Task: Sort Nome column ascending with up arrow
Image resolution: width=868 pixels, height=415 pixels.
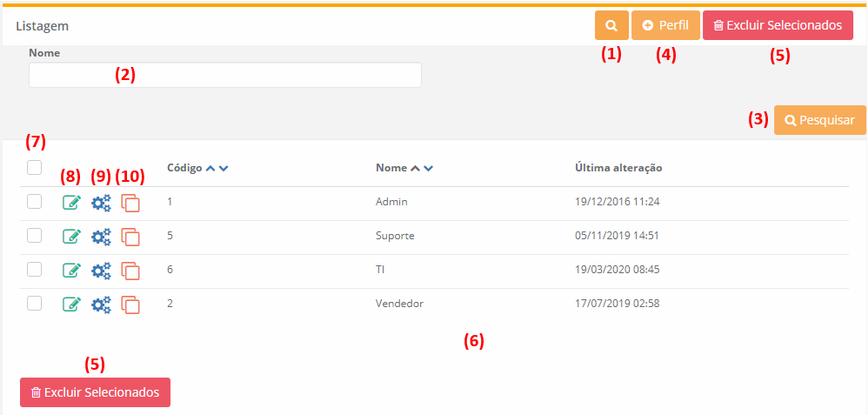Action: coord(416,168)
